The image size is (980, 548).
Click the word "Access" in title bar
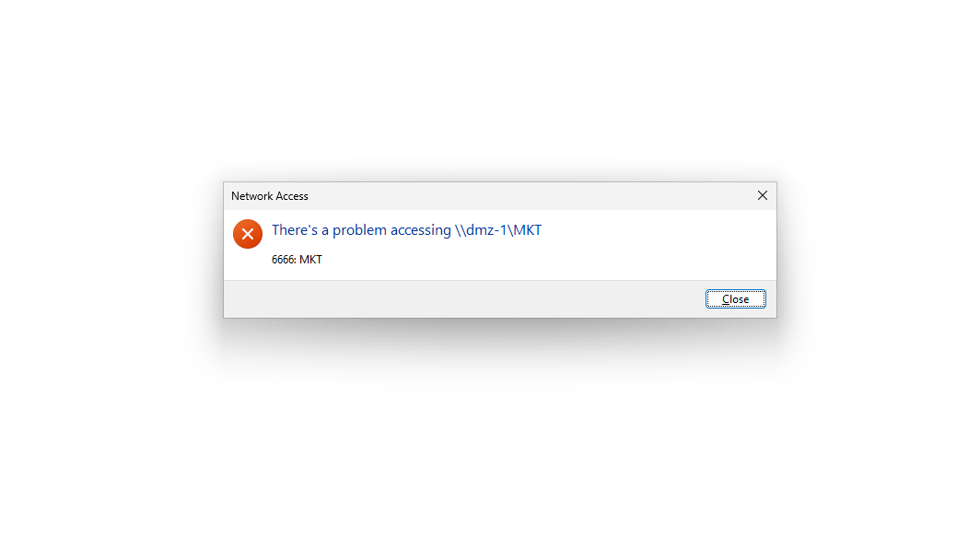[292, 196]
